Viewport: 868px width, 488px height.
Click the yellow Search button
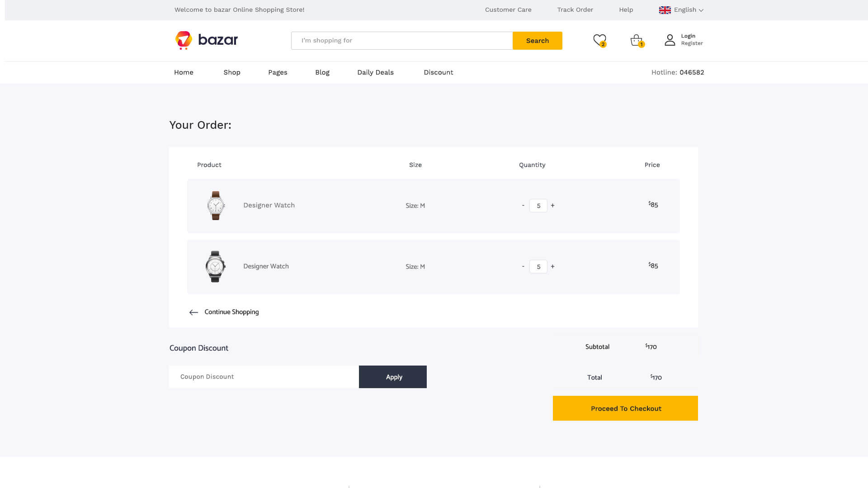538,41
